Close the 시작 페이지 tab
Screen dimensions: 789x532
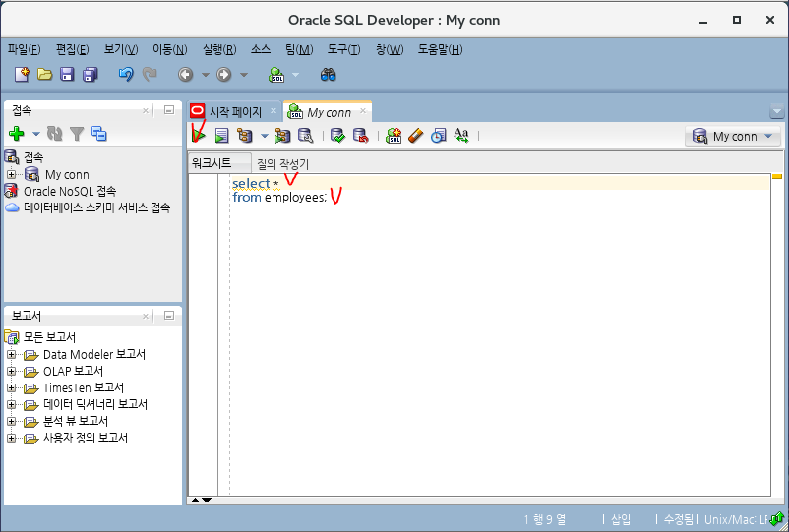(273, 110)
